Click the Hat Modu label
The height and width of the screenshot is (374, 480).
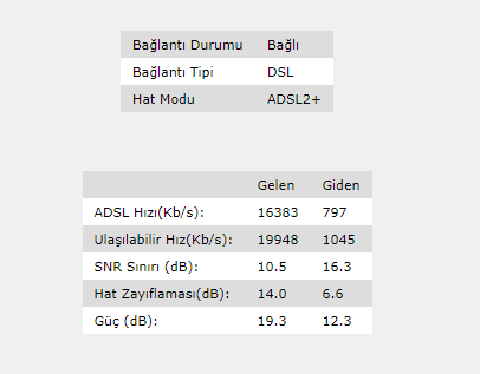pyautogui.click(x=164, y=99)
